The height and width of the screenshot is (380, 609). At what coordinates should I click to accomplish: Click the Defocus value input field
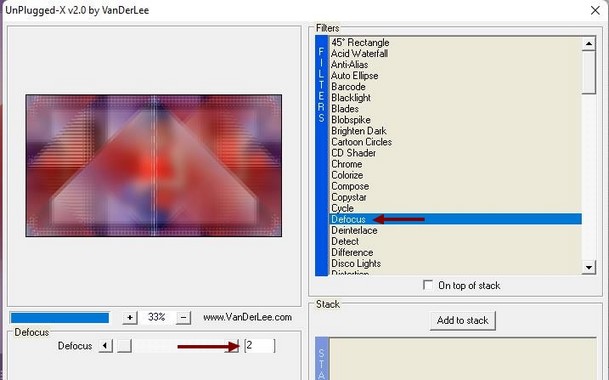260,345
